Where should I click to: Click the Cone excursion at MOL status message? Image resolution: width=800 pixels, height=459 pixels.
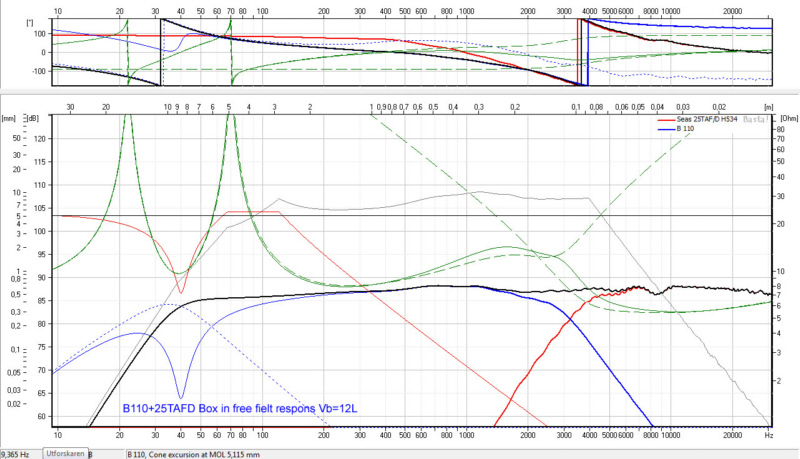(x=194, y=453)
